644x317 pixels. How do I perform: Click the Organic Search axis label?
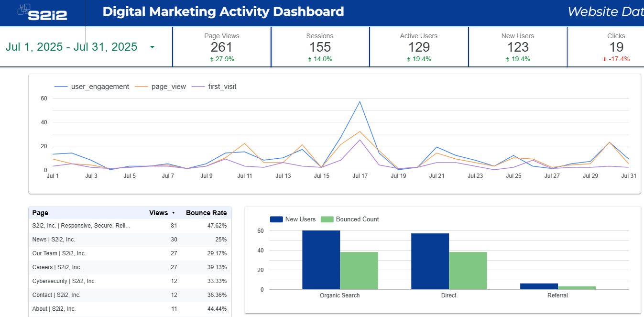(x=340, y=295)
